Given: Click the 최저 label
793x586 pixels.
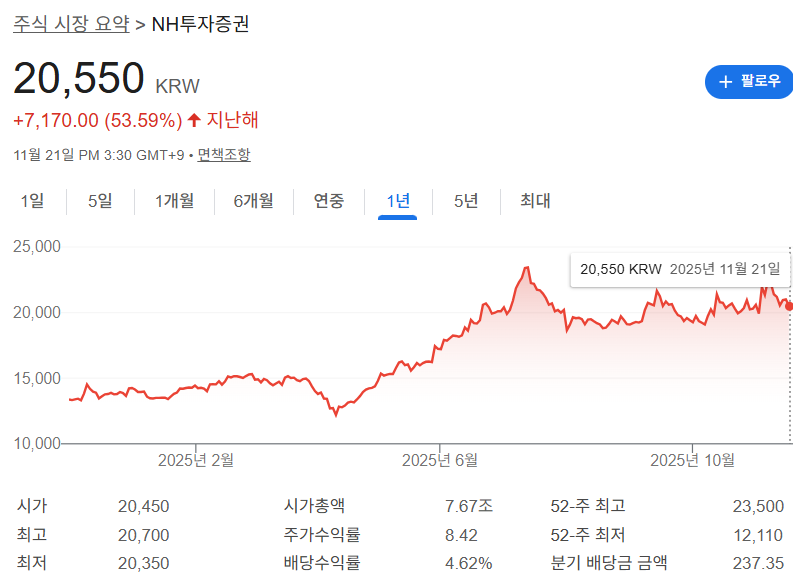Looking at the screenshot, I should pos(31,563).
